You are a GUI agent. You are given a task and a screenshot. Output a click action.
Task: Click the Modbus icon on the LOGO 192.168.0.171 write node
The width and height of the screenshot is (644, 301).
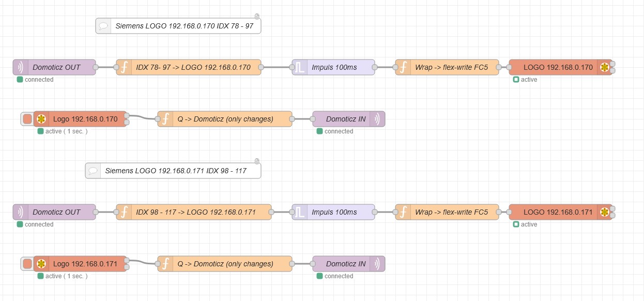(604, 212)
